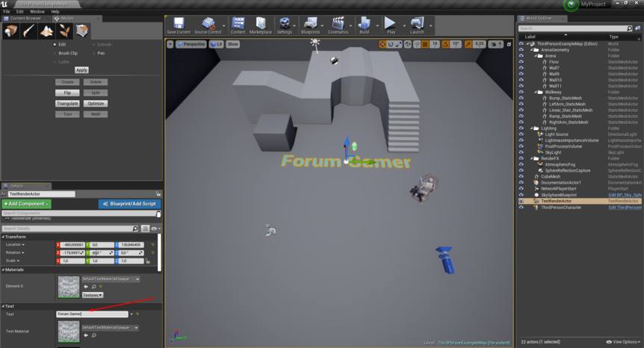Toggle world/local coordinate system icon
Screen dimensions: 644x348
click(x=408, y=44)
